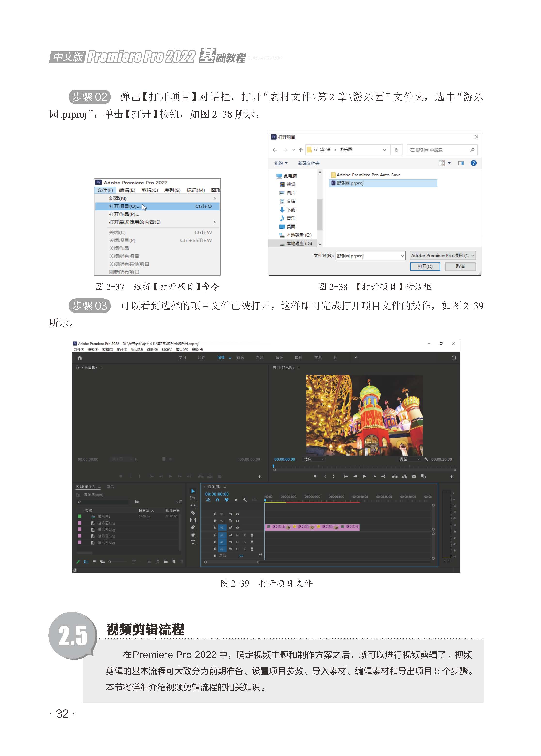Select the Pen tool
This screenshot has width=541, height=756.
pos(193,527)
